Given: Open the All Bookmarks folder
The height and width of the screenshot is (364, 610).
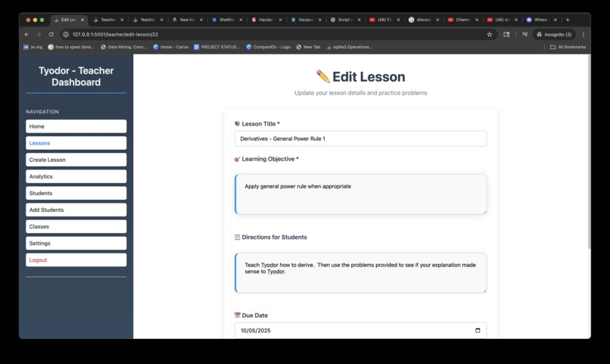Looking at the screenshot, I should click(568, 47).
